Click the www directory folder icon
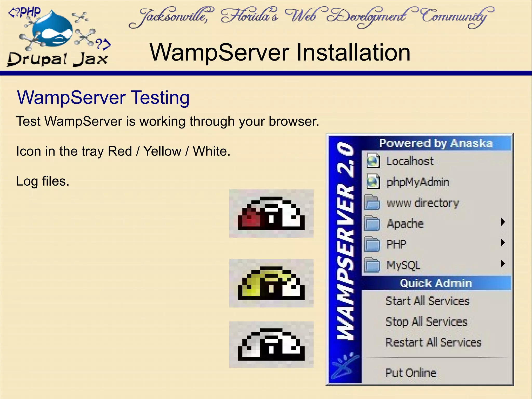This screenshot has width=532, height=399. tap(372, 202)
